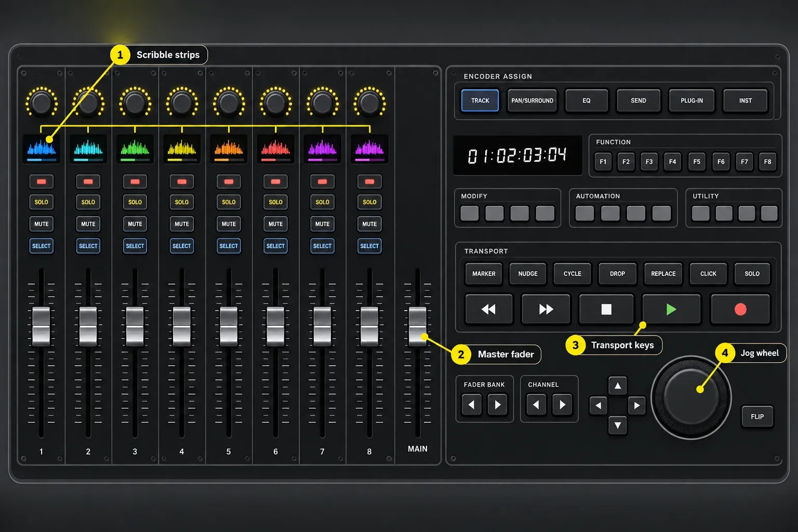Viewport: 798px width, 532px height.
Task: Solo channel 7
Action: tap(322, 202)
